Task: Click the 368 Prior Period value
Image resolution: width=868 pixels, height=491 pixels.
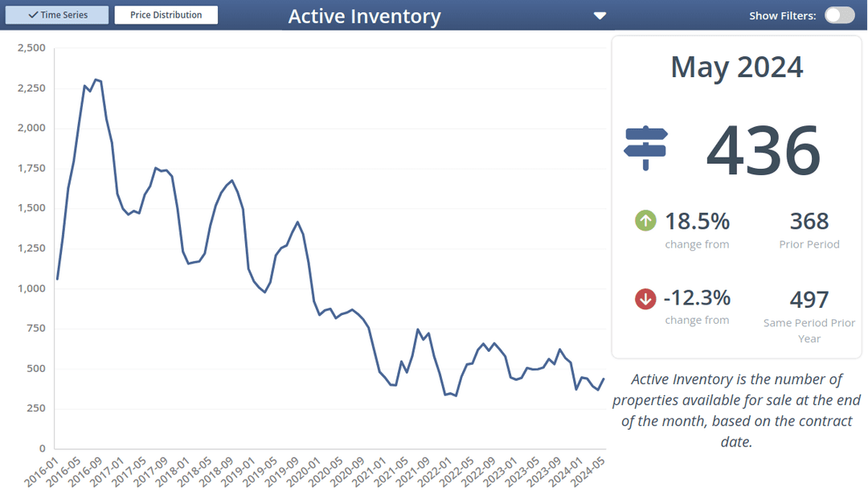Action: pos(809,221)
